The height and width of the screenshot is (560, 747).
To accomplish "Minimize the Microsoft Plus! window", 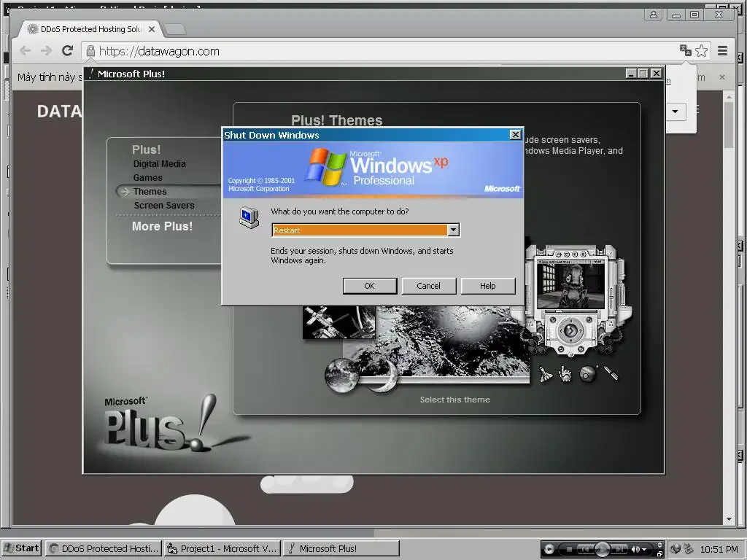I will click(631, 74).
